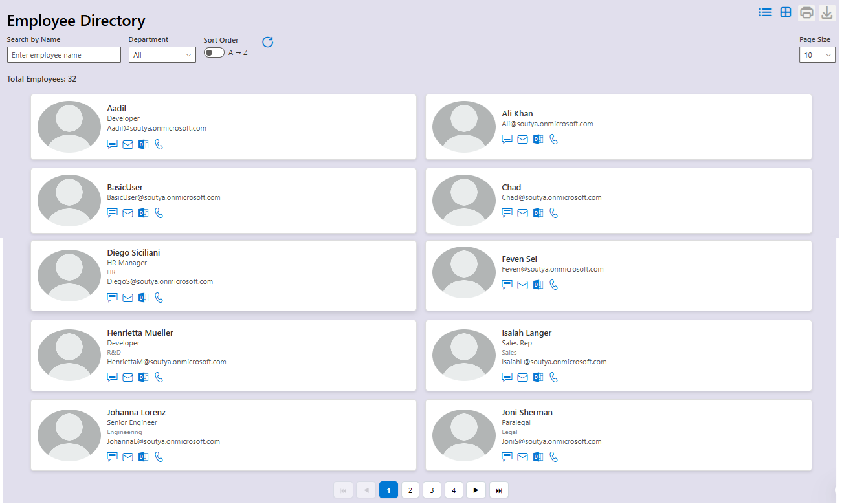Open the Page Size dropdown
This screenshot has width=842, height=504.
pyautogui.click(x=817, y=54)
